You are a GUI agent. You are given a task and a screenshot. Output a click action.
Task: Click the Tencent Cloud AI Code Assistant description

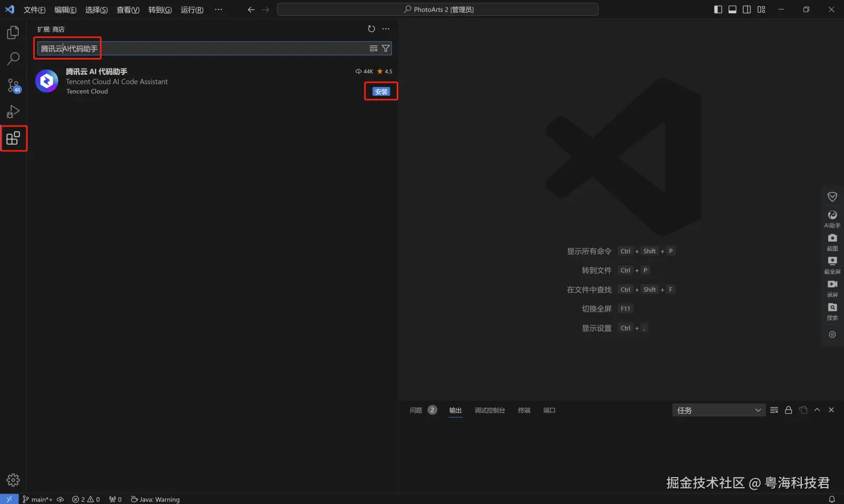[x=117, y=82]
